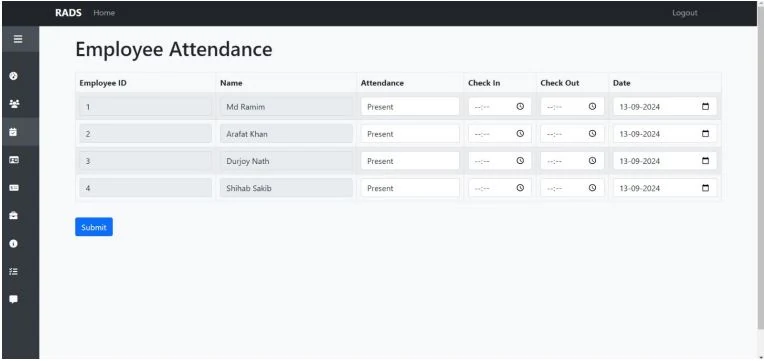
Task: Open the money bill icon in sidebar
Action: 14,187
